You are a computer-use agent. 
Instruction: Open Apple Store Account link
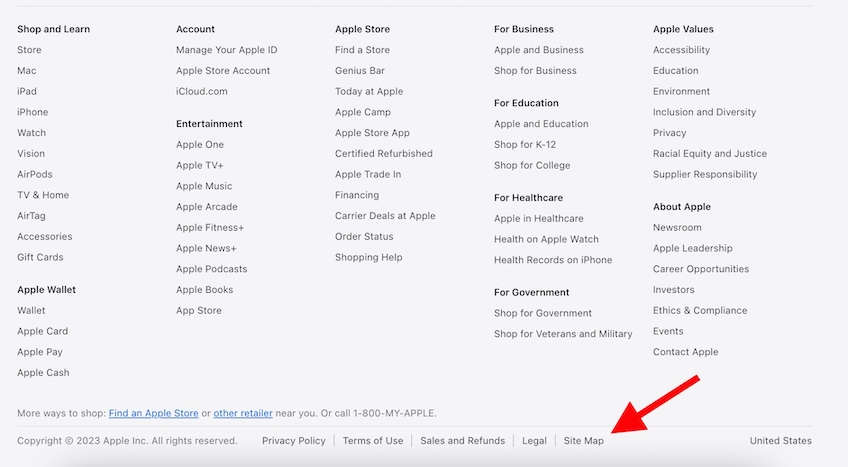tap(223, 71)
